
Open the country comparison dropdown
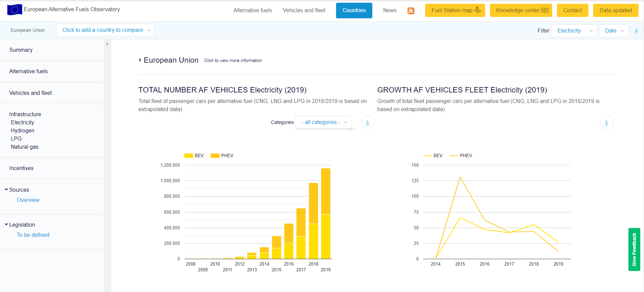pos(105,30)
